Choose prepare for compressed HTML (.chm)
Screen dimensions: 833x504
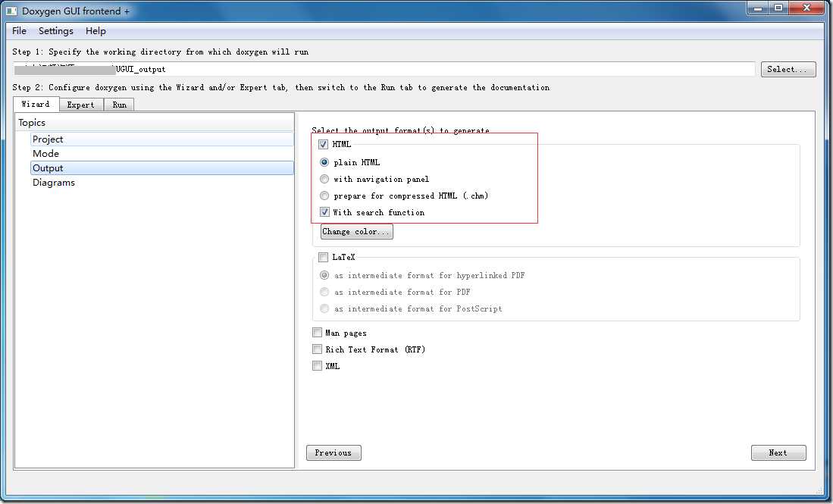point(324,196)
